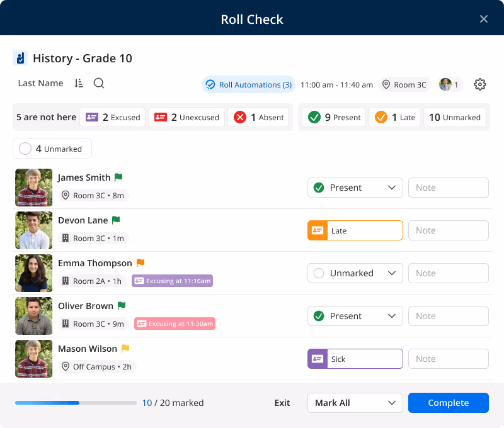Open Devon Lane's Late status field
504x428 pixels.
[x=355, y=230]
